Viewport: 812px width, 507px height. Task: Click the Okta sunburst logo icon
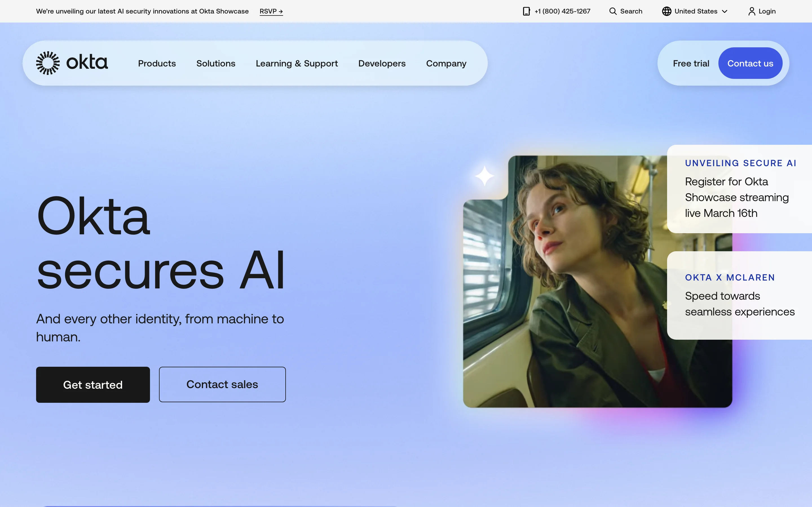point(48,63)
